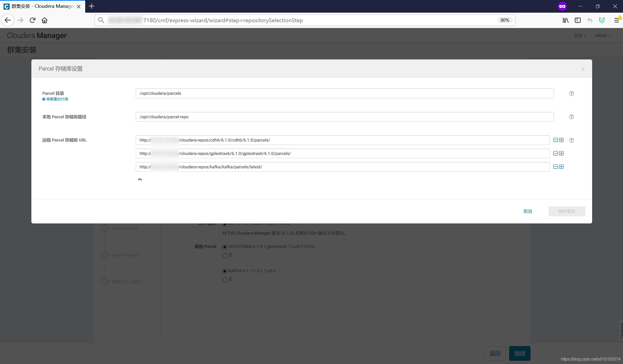Open Firefox hamburger application menu
The height and width of the screenshot is (364, 623).
click(x=616, y=20)
